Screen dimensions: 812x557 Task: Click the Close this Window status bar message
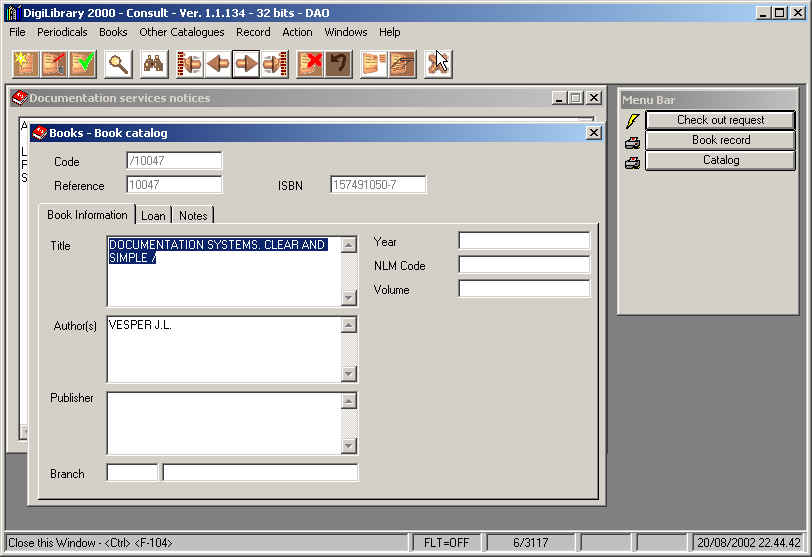pyautogui.click(x=90, y=543)
